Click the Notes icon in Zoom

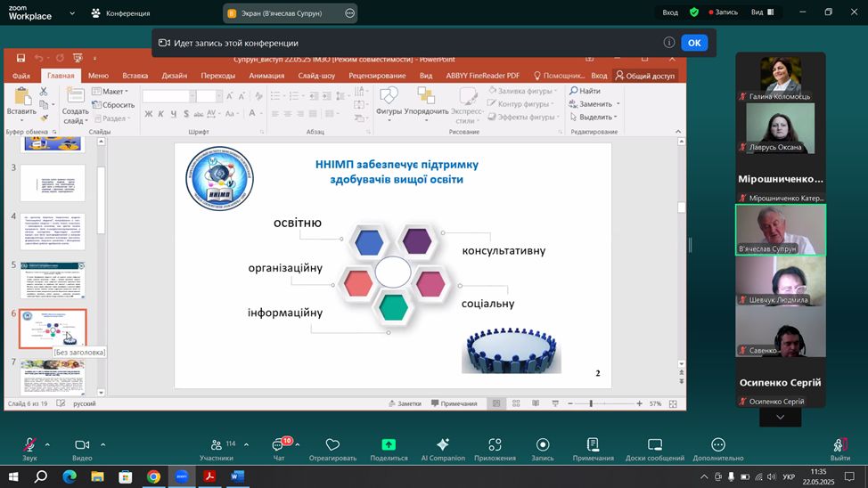pos(593,445)
